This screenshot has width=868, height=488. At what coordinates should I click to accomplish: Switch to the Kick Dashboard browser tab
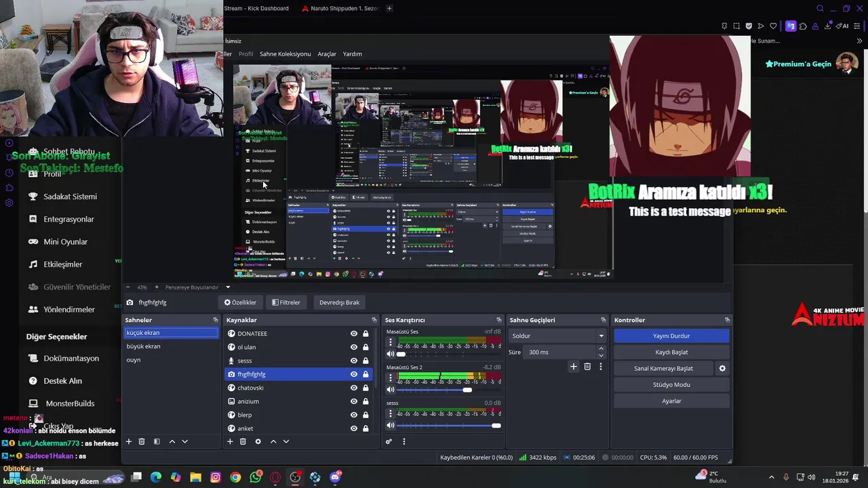click(x=257, y=8)
